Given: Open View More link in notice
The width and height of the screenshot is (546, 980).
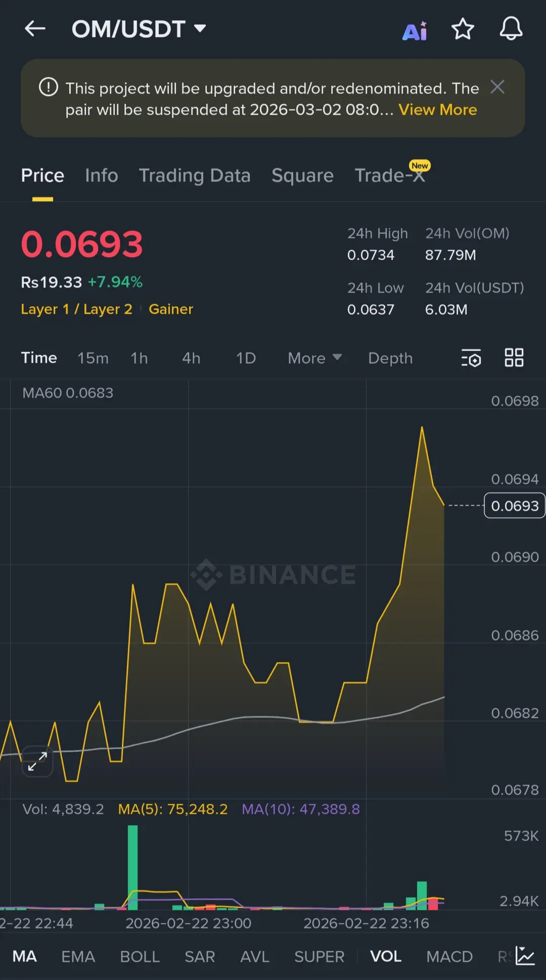Looking at the screenshot, I should pos(438,110).
